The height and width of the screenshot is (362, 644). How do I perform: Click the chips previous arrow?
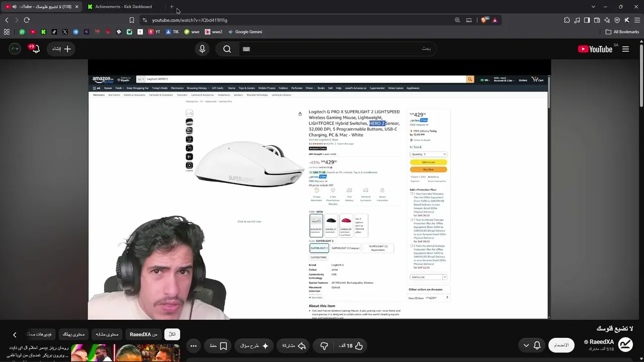click(x=15, y=335)
